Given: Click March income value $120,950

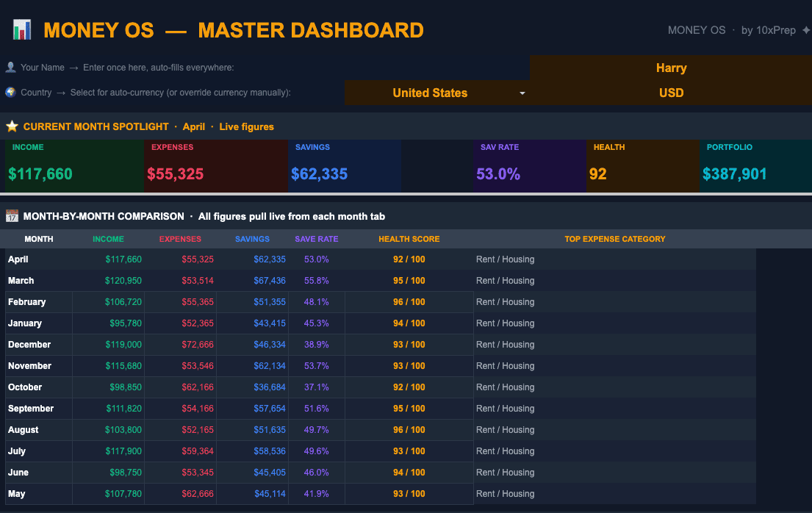Looking at the screenshot, I should (x=123, y=280).
